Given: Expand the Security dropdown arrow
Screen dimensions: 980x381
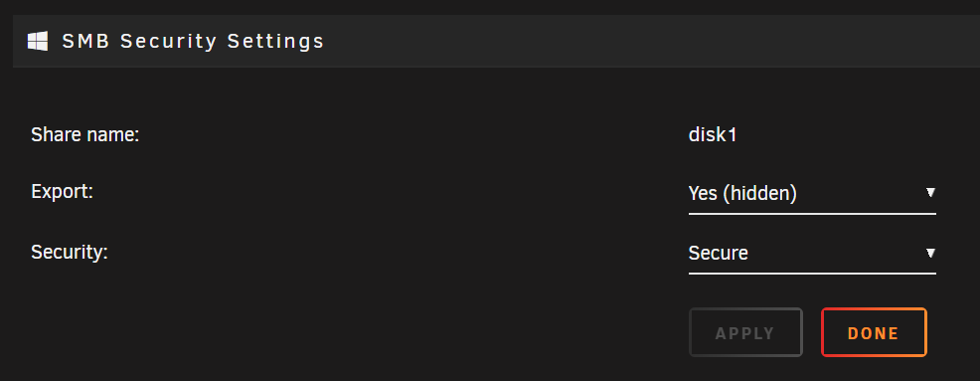Looking at the screenshot, I should [930, 253].
